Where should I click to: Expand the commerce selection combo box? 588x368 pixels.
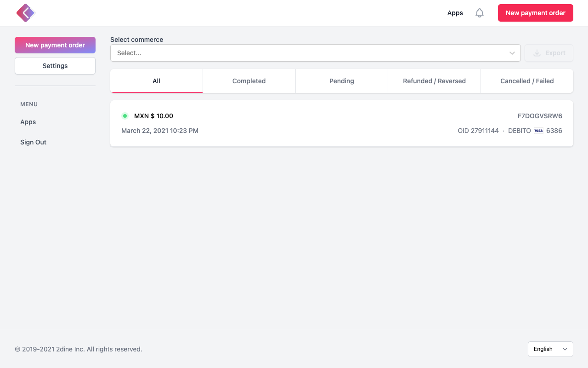coord(315,53)
